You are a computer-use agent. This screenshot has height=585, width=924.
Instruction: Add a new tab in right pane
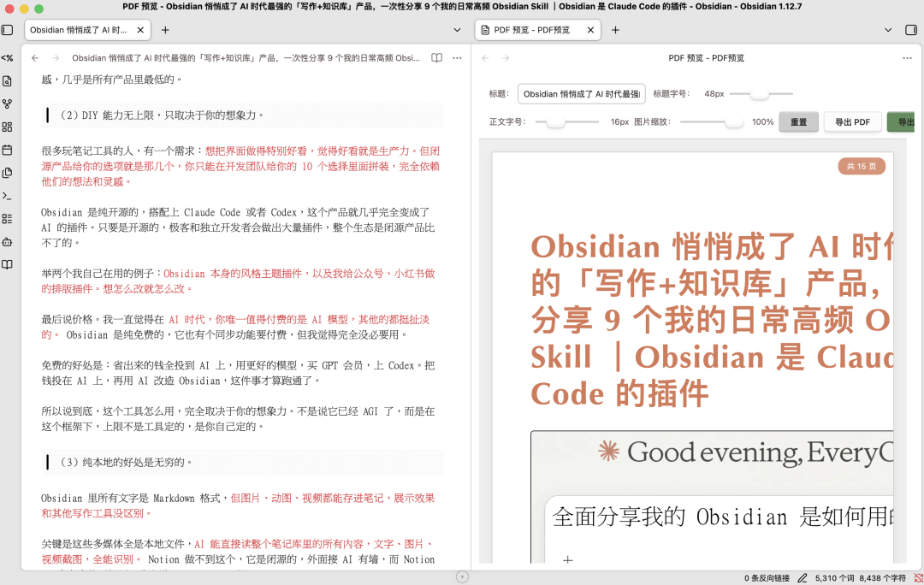click(615, 30)
